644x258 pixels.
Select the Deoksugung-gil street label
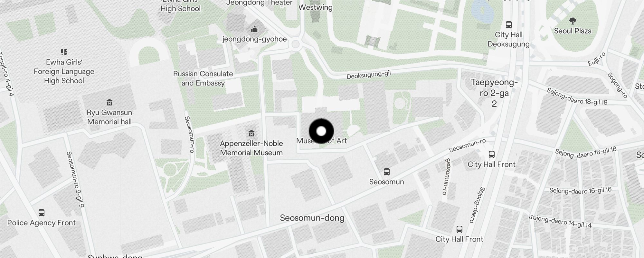pyautogui.click(x=369, y=75)
